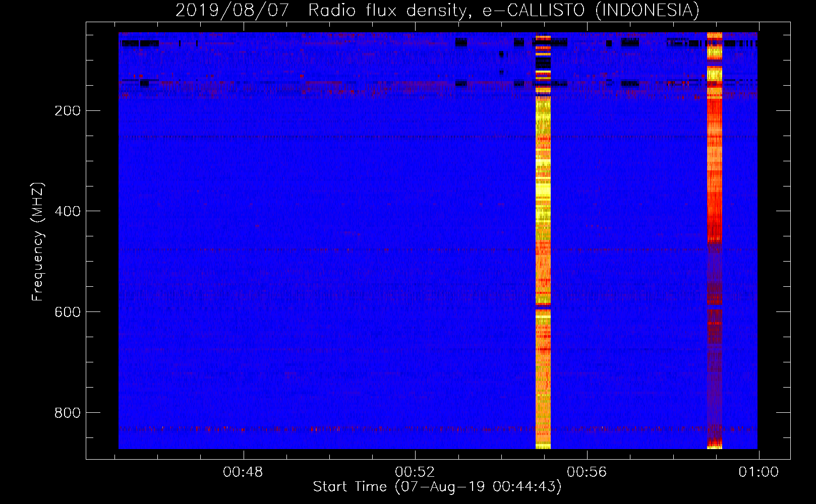The width and height of the screenshot is (816, 504).
Task: Click the 400 frequency tick label
Action: (x=68, y=212)
